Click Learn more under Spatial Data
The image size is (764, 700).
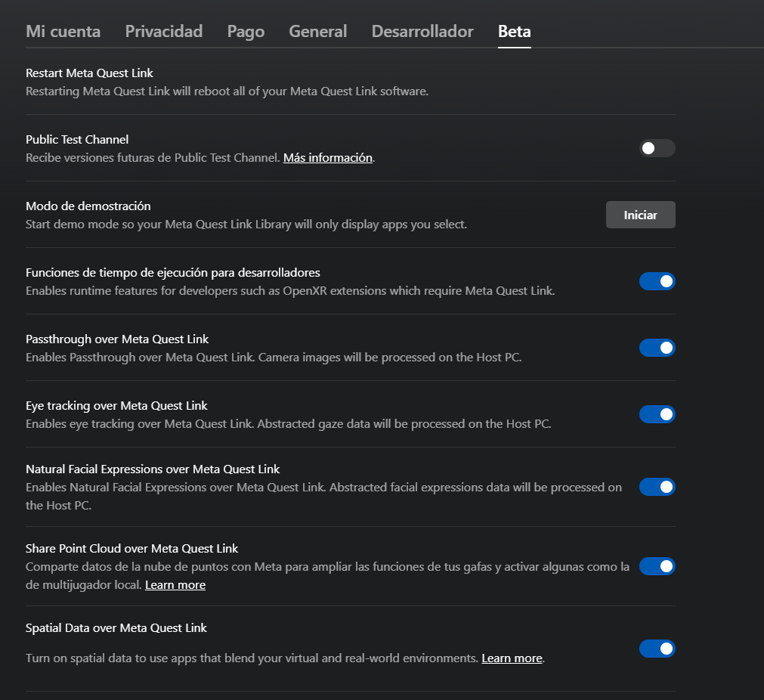[x=512, y=658]
